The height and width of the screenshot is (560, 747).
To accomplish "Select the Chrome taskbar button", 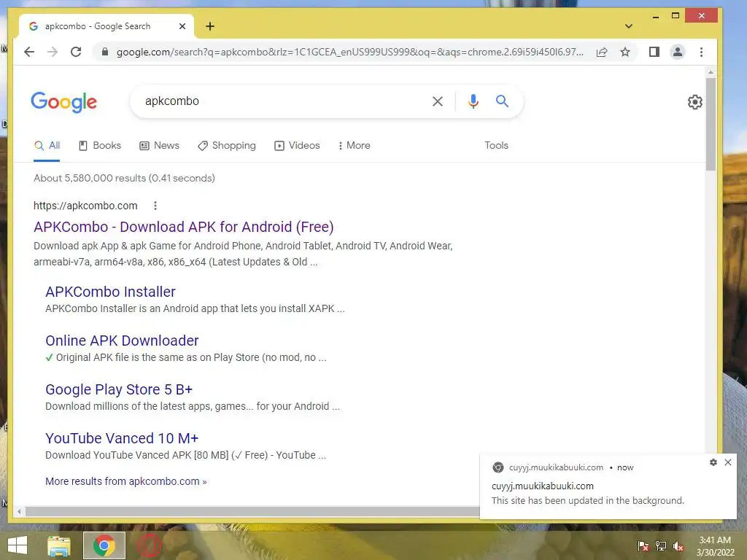I will pyautogui.click(x=104, y=545).
